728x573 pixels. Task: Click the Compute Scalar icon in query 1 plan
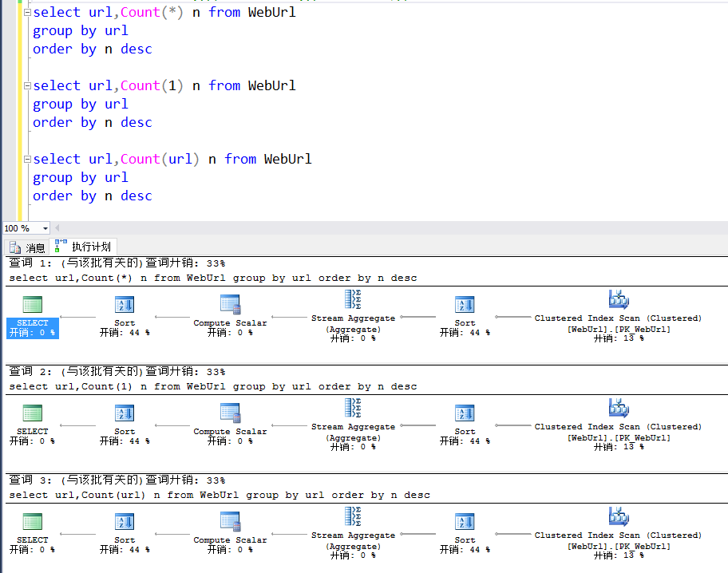coord(230,305)
